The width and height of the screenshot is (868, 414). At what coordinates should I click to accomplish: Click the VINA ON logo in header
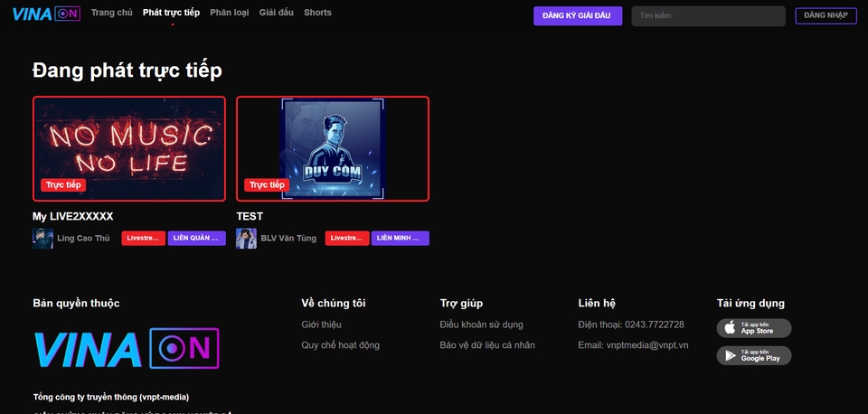coord(46,14)
